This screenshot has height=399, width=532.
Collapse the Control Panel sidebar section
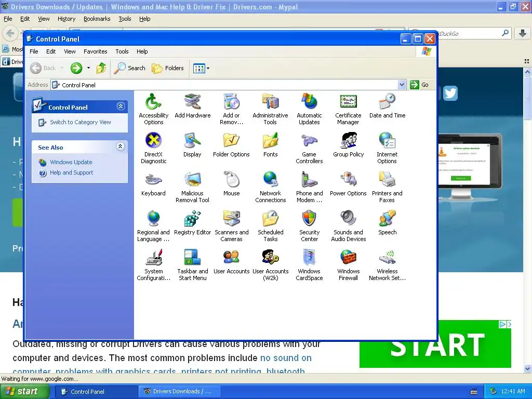(x=121, y=107)
